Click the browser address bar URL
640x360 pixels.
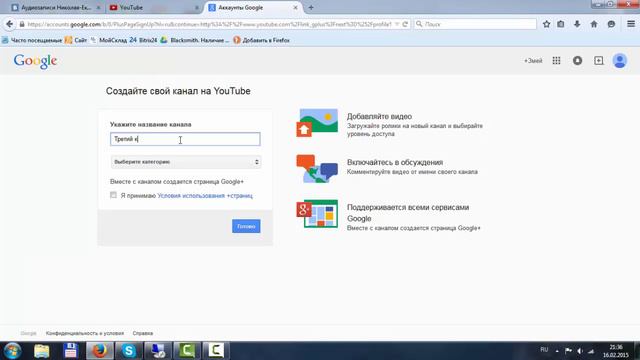(209, 24)
